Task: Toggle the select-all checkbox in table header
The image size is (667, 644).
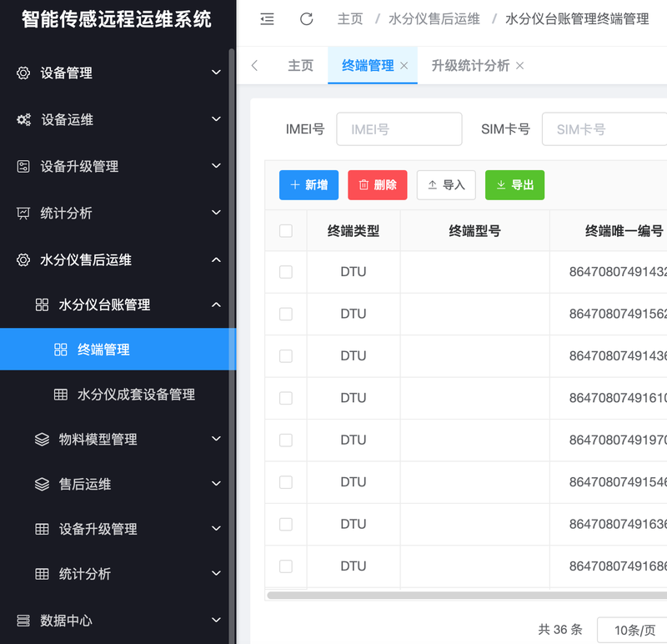Action: click(x=286, y=231)
